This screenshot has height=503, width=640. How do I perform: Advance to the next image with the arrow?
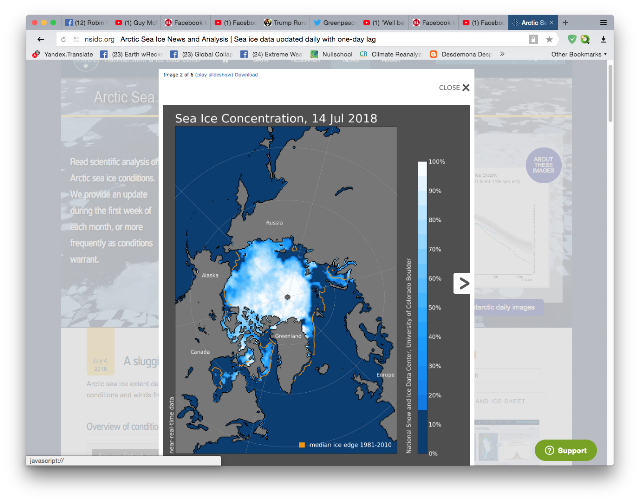pyautogui.click(x=462, y=283)
